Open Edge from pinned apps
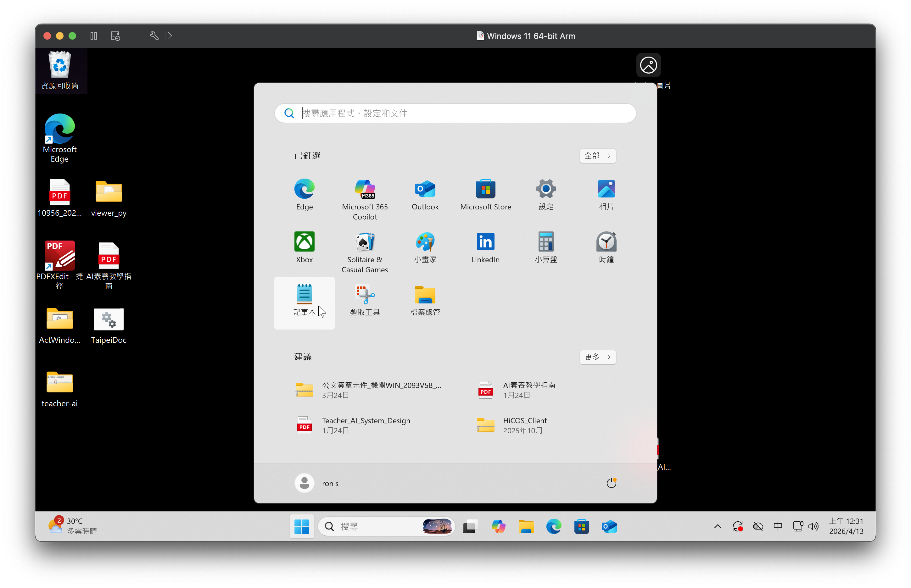This screenshot has width=911, height=588. pos(304,194)
